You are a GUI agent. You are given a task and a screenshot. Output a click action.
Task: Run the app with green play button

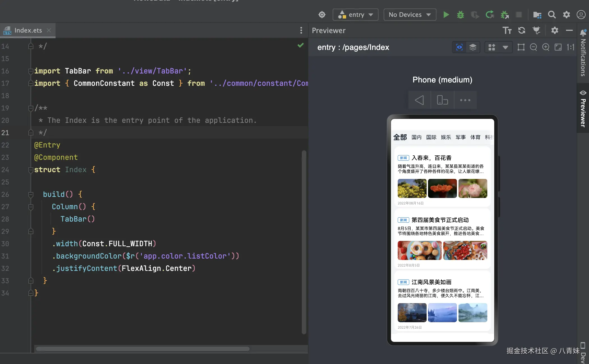(446, 15)
